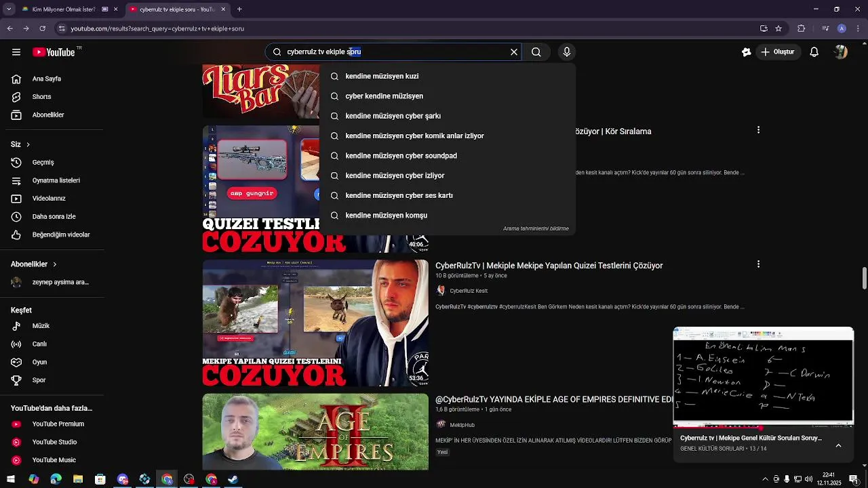Image resolution: width=868 pixels, height=488 pixels.
Task: Go back to the previous page
Action: point(9,28)
